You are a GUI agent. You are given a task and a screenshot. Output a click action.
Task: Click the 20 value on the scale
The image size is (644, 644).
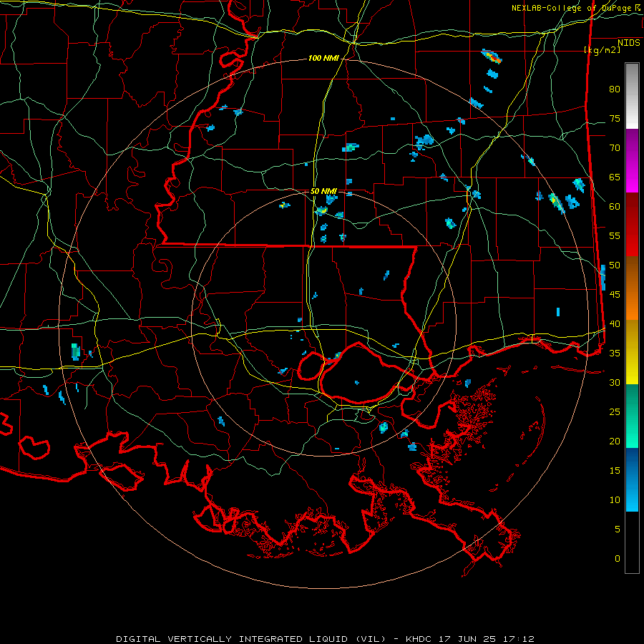click(x=615, y=441)
